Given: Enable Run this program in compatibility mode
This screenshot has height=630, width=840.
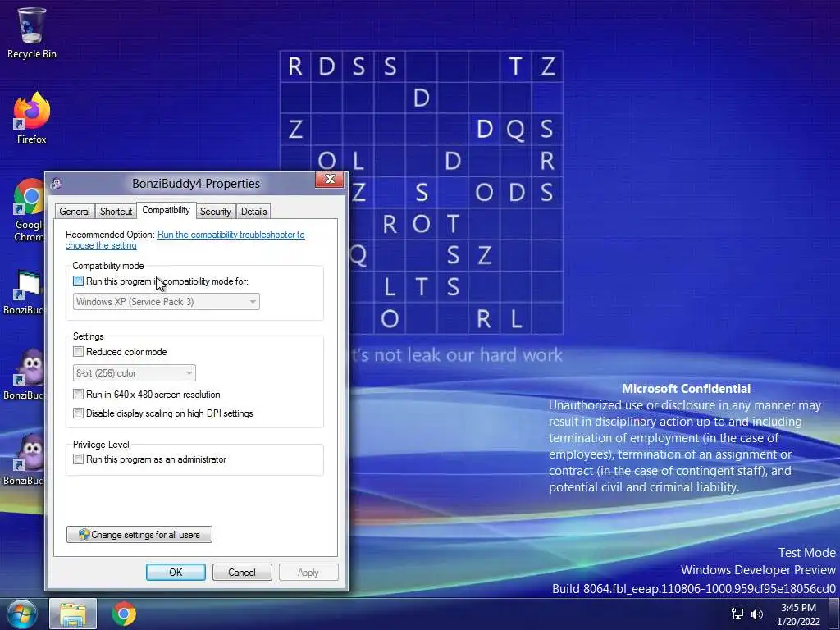Looking at the screenshot, I should [x=78, y=281].
